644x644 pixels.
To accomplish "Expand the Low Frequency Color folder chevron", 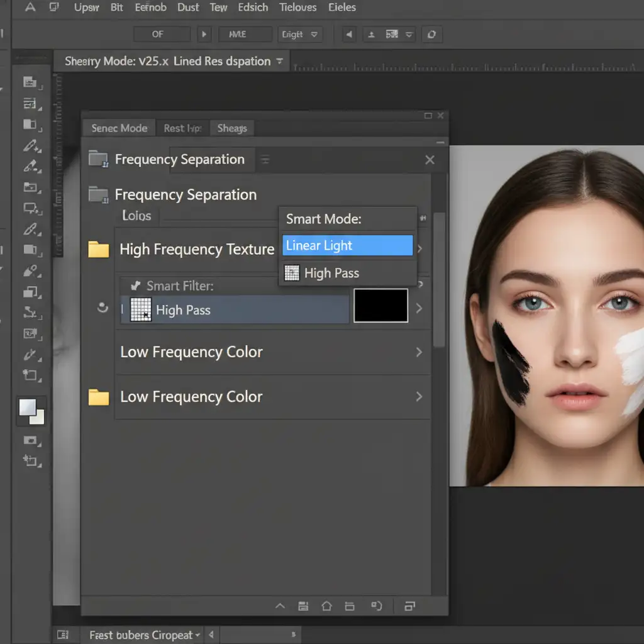I will pyautogui.click(x=419, y=397).
